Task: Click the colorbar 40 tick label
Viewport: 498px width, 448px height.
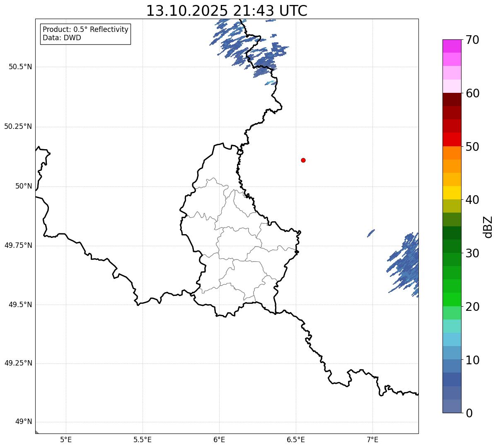Action: click(472, 200)
